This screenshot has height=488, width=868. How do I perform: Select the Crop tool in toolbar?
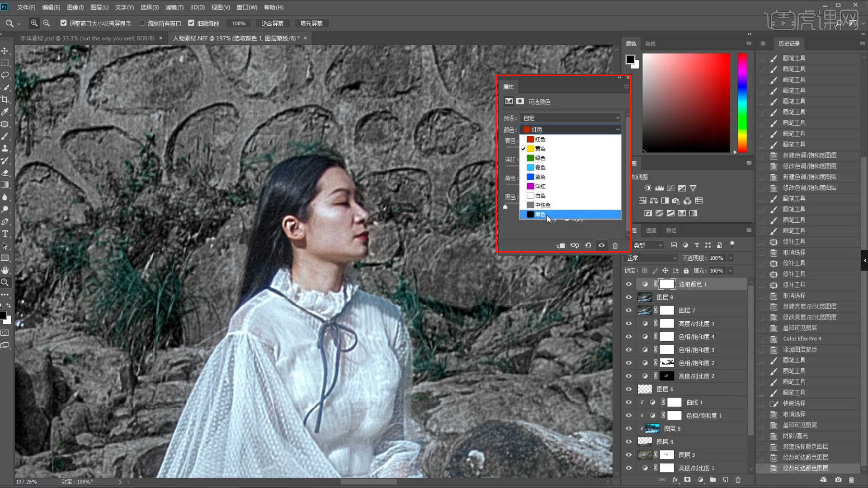tap(5, 99)
